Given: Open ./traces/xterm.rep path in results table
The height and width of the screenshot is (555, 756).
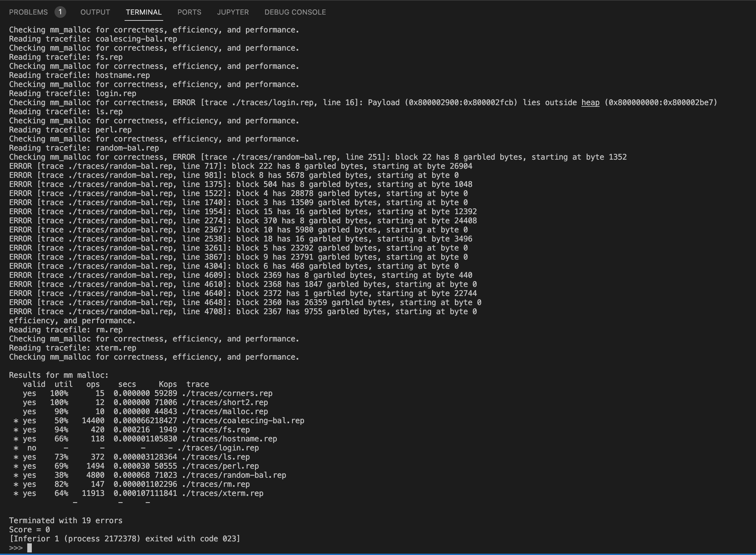Looking at the screenshot, I should point(222,494).
